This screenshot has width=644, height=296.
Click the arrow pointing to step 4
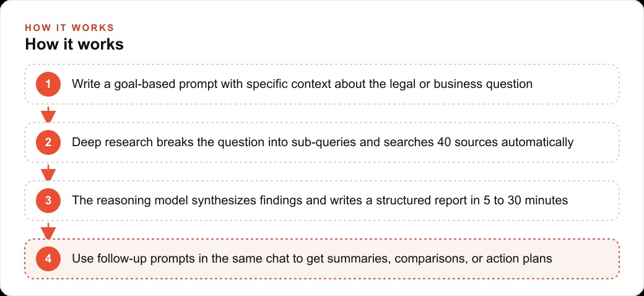coord(48,231)
